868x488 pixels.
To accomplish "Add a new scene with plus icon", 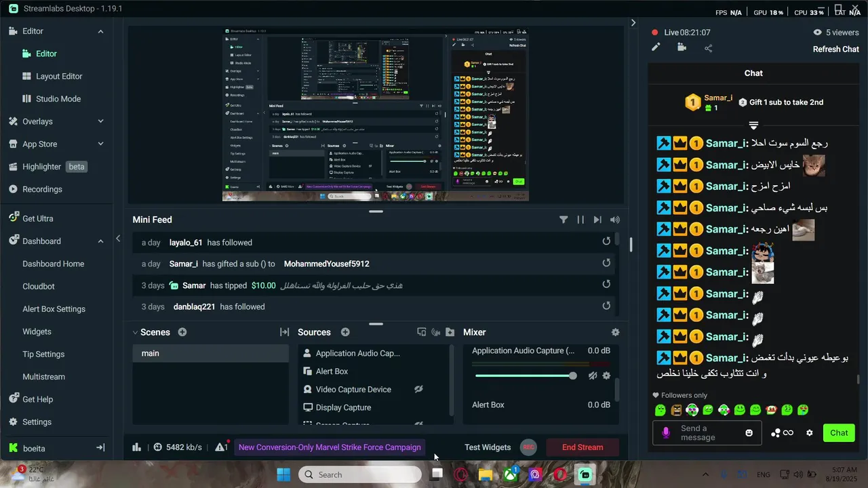I will 182,332.
